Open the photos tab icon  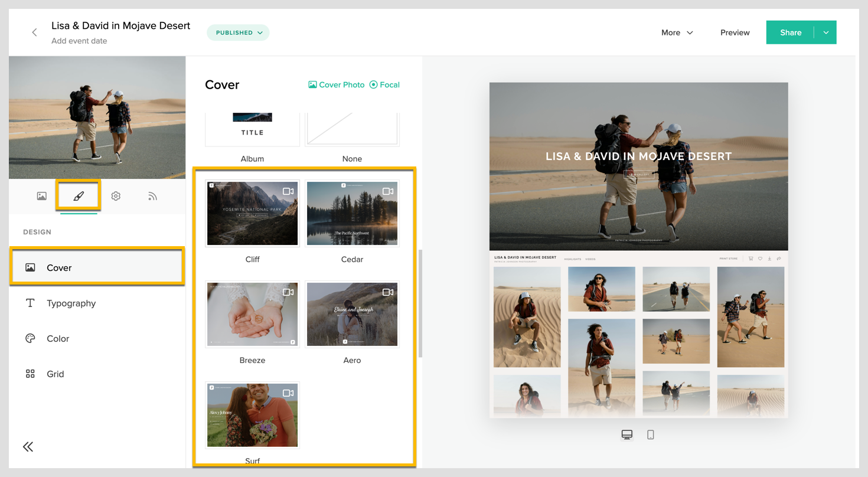41,196
